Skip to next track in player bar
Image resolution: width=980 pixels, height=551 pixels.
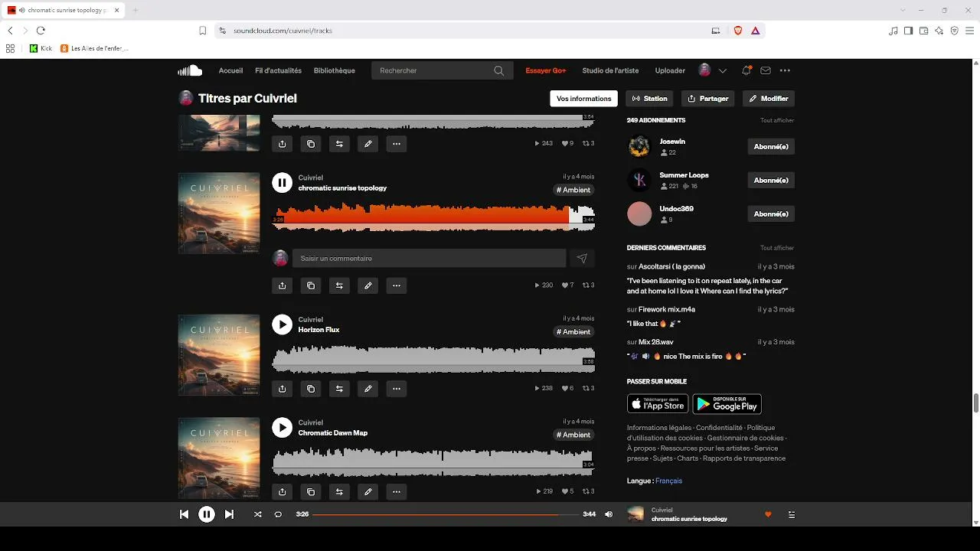point(229,514)
